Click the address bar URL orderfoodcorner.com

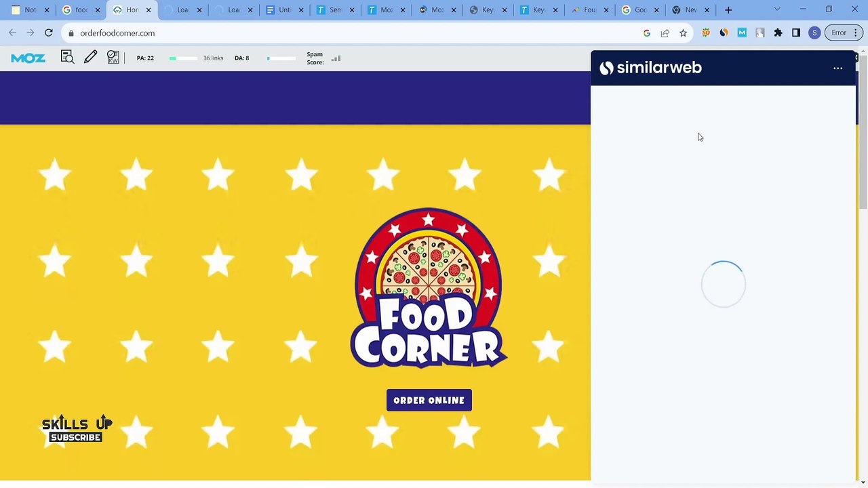click(117, 33)
